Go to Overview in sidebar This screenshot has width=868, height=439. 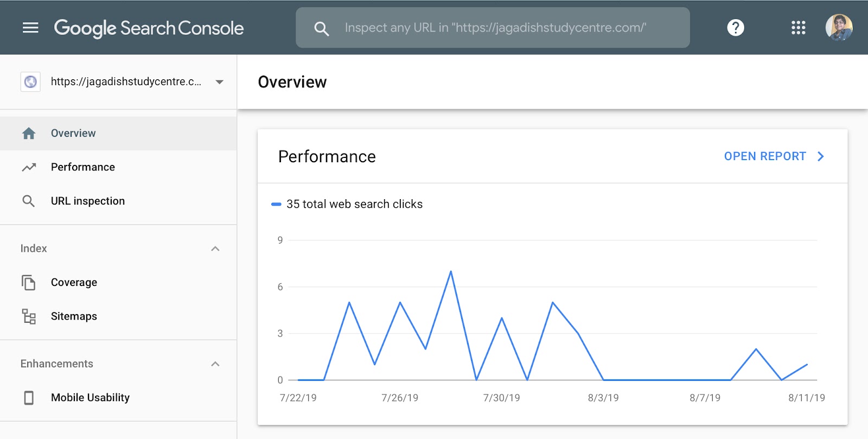(x=73, y=133)
